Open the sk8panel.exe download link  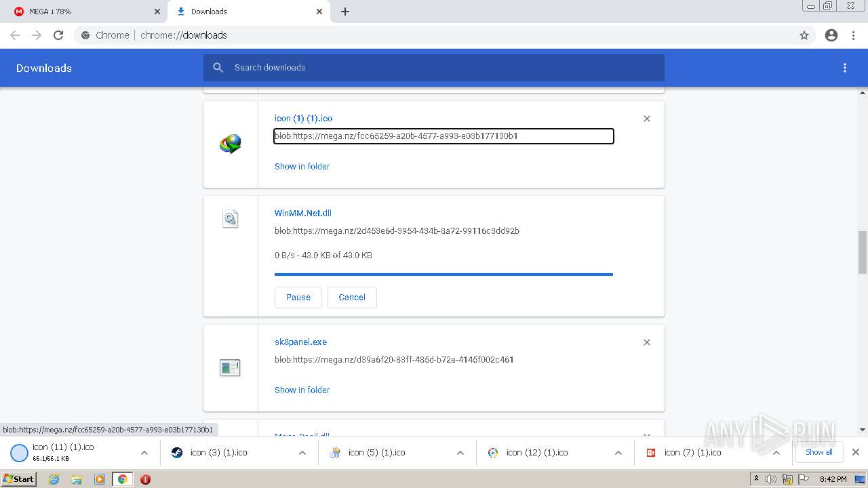point(300,342)
